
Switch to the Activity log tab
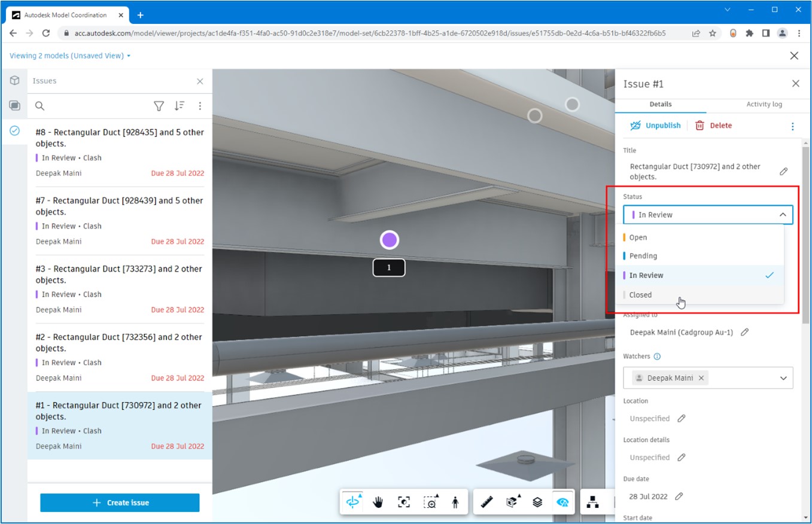[x=764, y=104]
